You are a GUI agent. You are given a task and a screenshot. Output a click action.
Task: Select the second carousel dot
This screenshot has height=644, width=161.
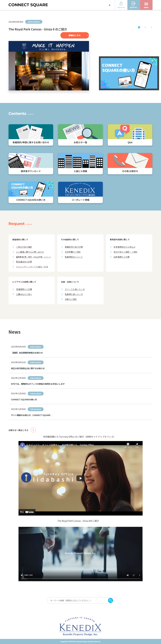(x=145, y=27)
